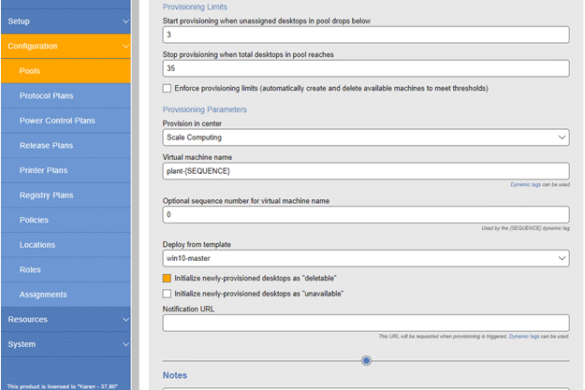
Task: Click the Virtual machine name field
Action: [366, 171]
